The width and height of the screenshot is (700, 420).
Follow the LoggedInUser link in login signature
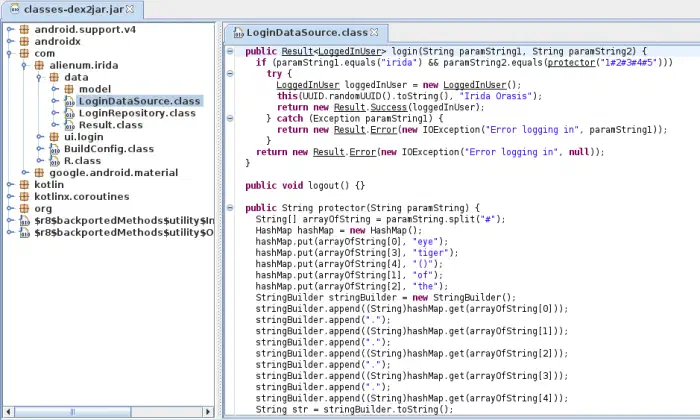click(350, 51)
